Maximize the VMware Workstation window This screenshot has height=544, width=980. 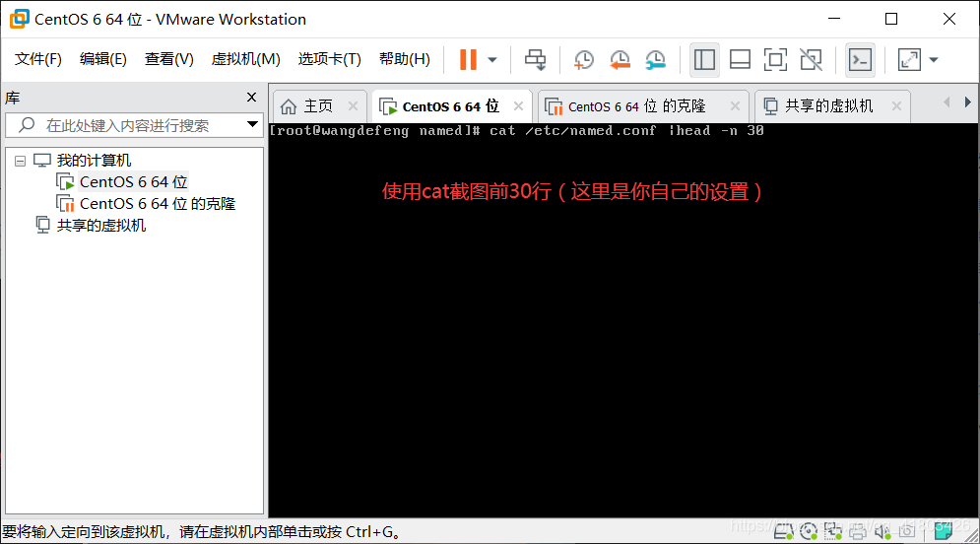point(892,19)
